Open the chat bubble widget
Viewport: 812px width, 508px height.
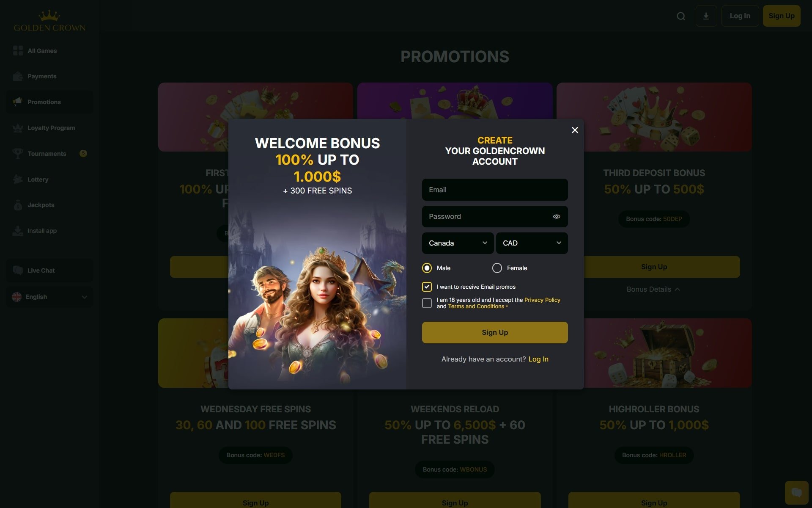(x=796, y=492)
